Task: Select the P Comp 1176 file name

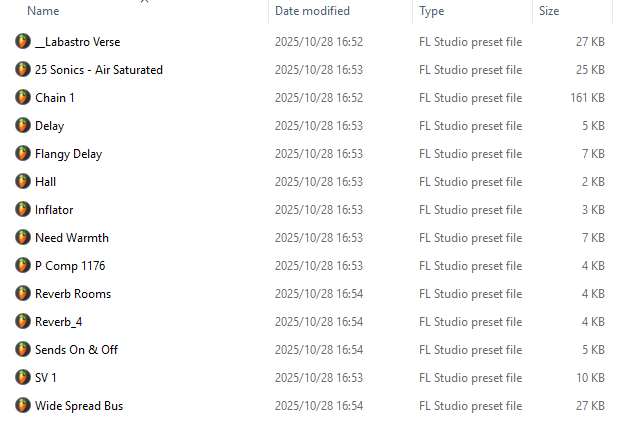Action: click(x=70, y=266)
